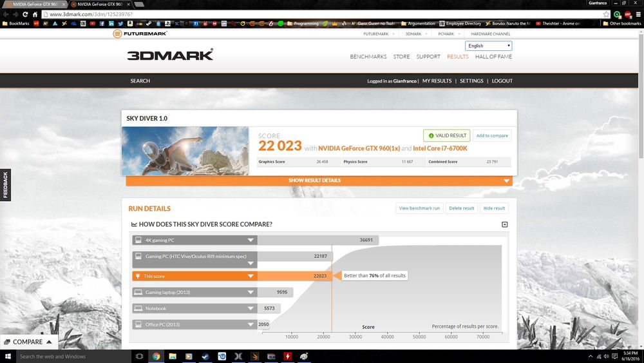644x363 pixels.
Task: Collapse the score comparison section
Action: 504,224
